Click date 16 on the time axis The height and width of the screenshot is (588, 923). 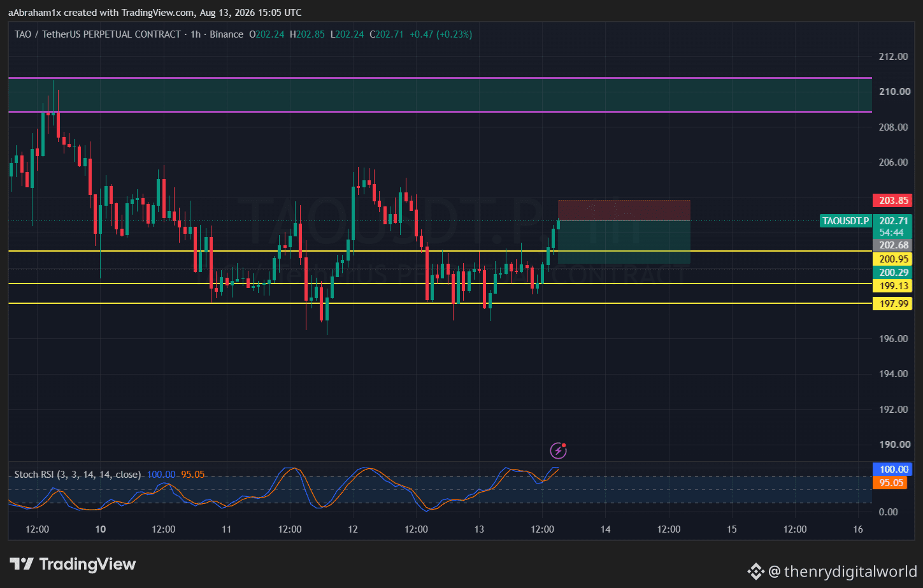coord(858,529)
